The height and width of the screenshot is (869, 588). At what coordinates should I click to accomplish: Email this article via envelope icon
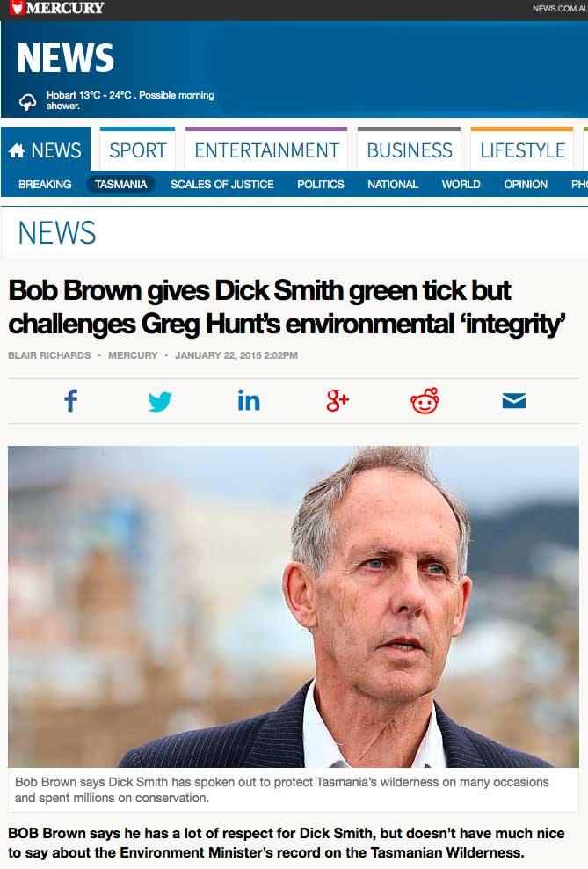[514, 400]
